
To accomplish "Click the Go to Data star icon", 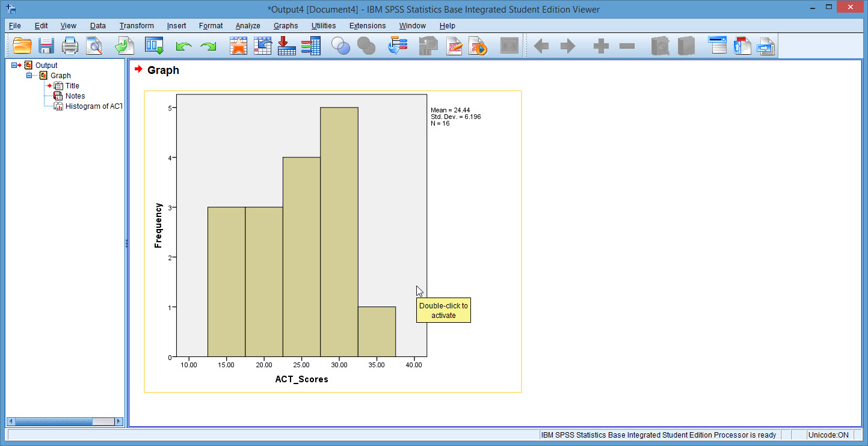I will coord(239,46).
